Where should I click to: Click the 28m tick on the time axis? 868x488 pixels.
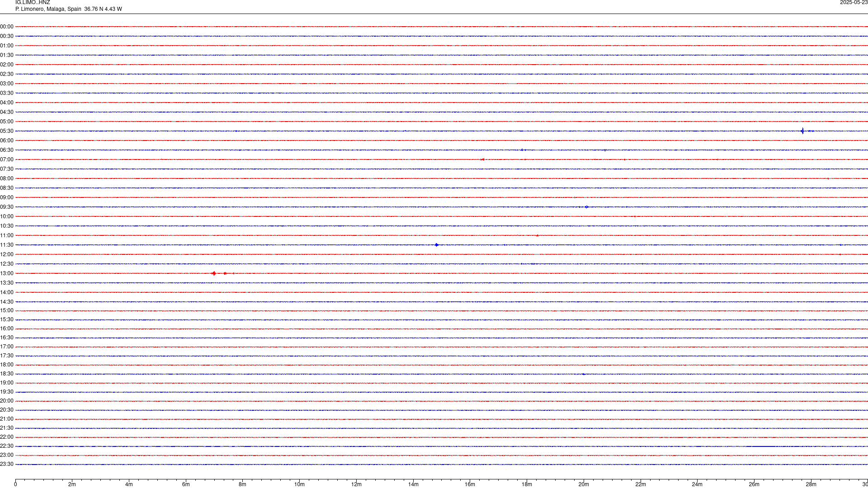(x=811, y=484)
